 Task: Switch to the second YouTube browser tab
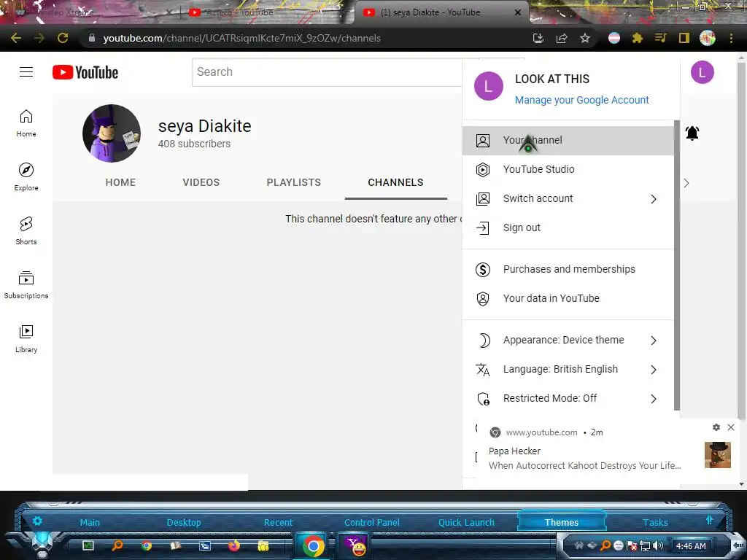[x=267, y=12]
